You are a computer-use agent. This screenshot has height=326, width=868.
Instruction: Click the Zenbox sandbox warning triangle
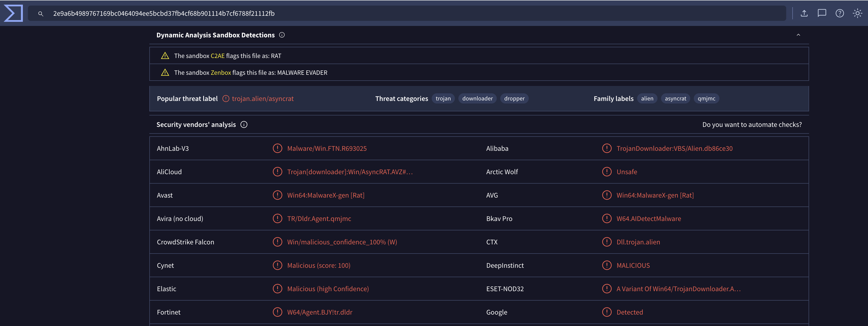[x=165, y=72]
